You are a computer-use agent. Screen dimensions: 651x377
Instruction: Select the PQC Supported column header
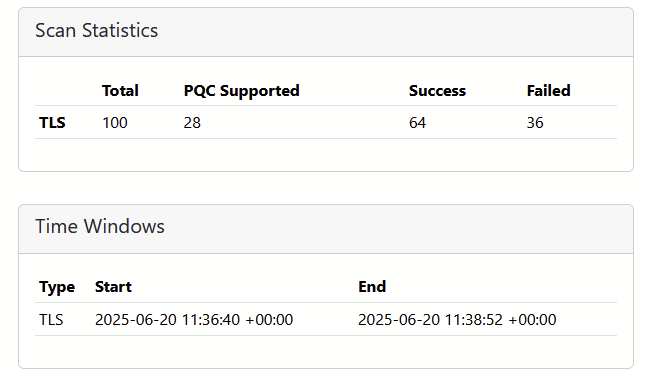click(241, 91)
